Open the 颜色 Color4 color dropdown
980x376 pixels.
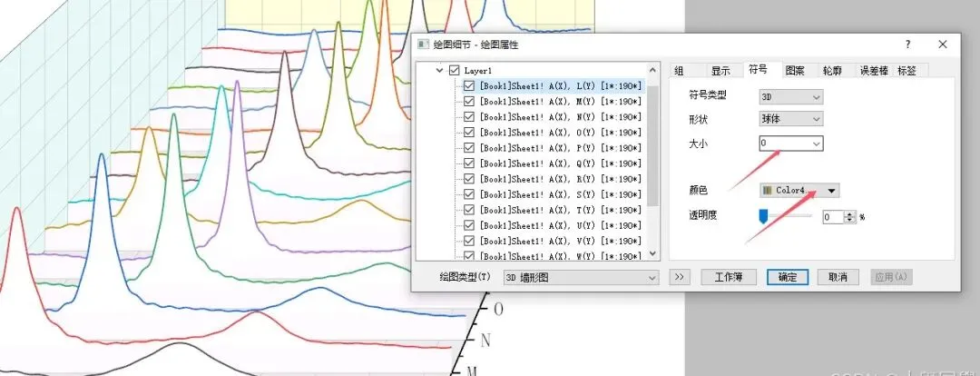[799, 190]
